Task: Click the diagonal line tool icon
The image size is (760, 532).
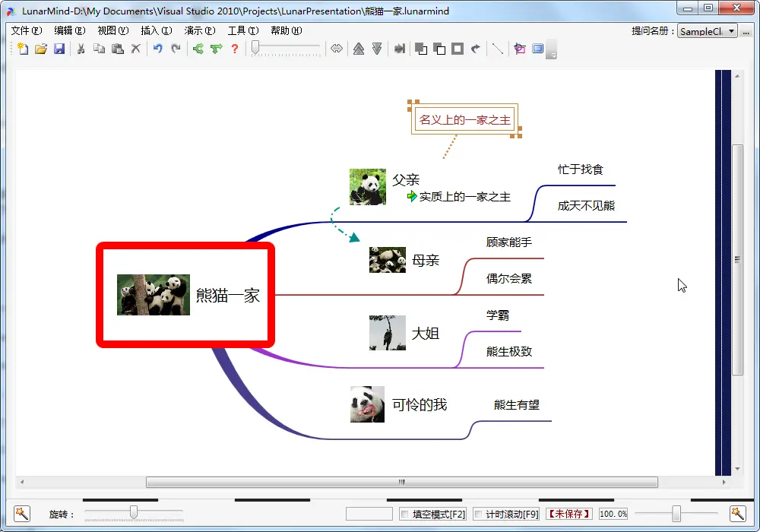Action: tap(497, 49)
